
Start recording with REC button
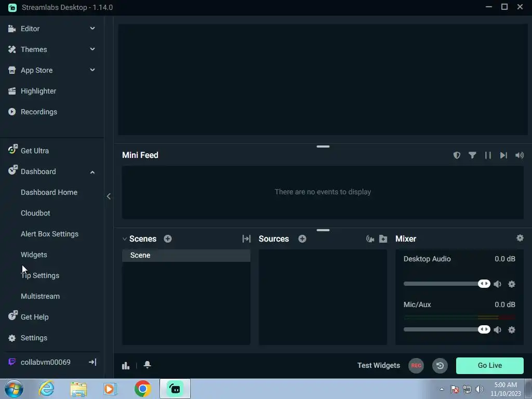pos(416,365)
